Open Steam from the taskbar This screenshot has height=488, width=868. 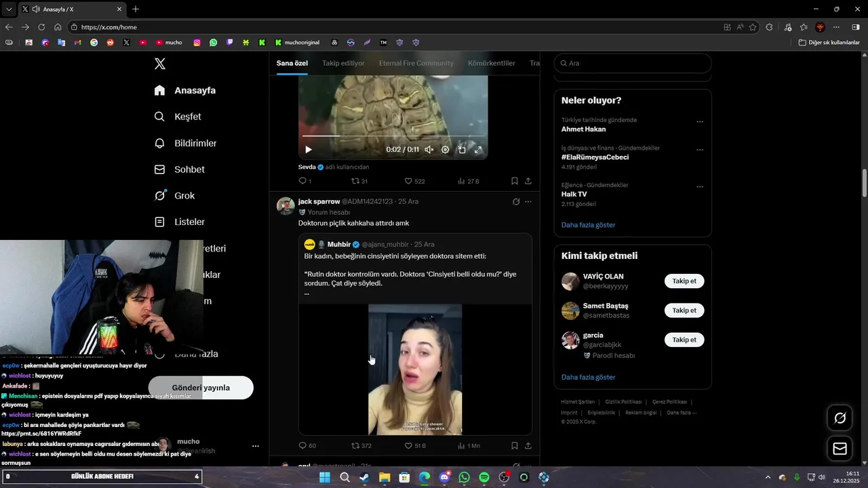(365, 477)
